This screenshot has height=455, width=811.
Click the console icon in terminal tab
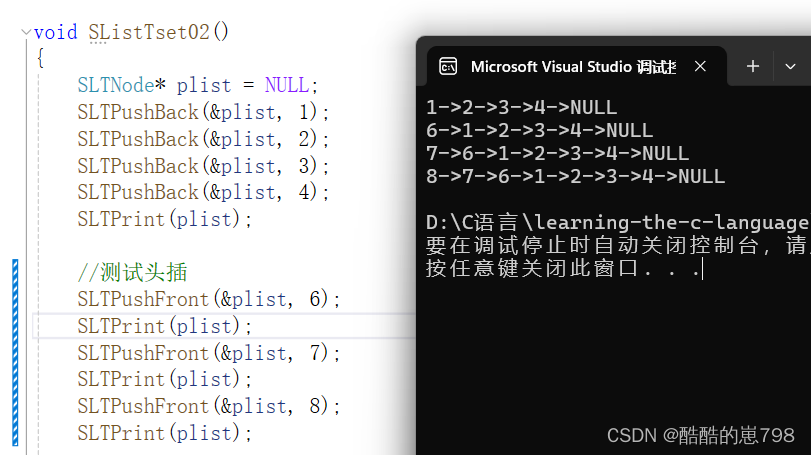click(x=448, y=67)
